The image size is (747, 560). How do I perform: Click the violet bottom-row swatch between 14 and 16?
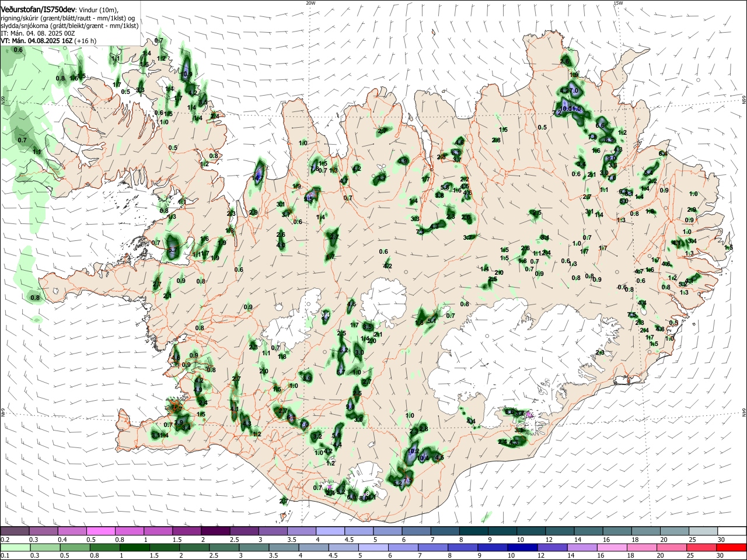[582, 547]
